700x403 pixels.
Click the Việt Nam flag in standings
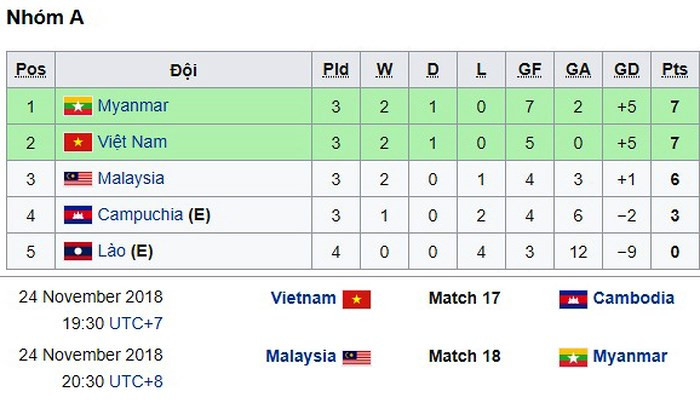point(78,143)
